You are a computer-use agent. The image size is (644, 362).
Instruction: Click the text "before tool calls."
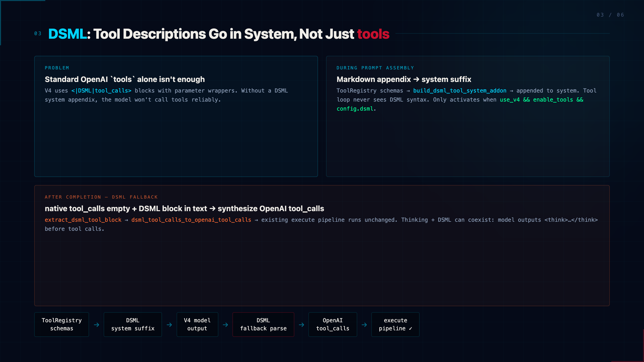(x=74, y=229)
